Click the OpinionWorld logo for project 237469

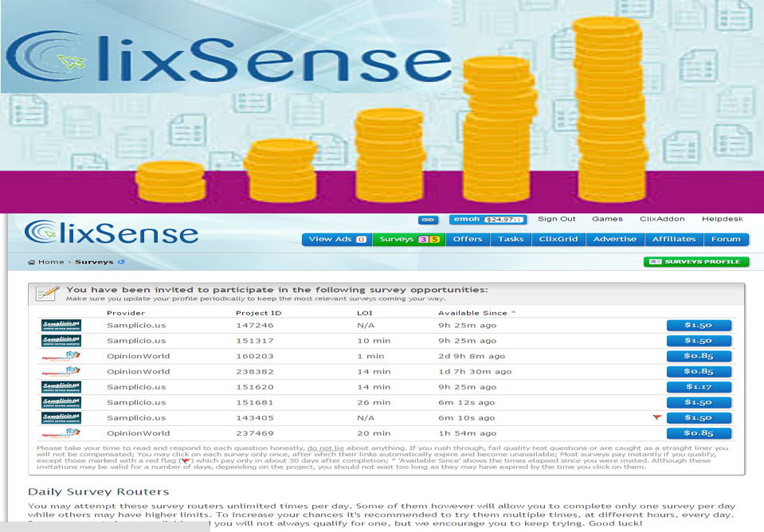61,433
